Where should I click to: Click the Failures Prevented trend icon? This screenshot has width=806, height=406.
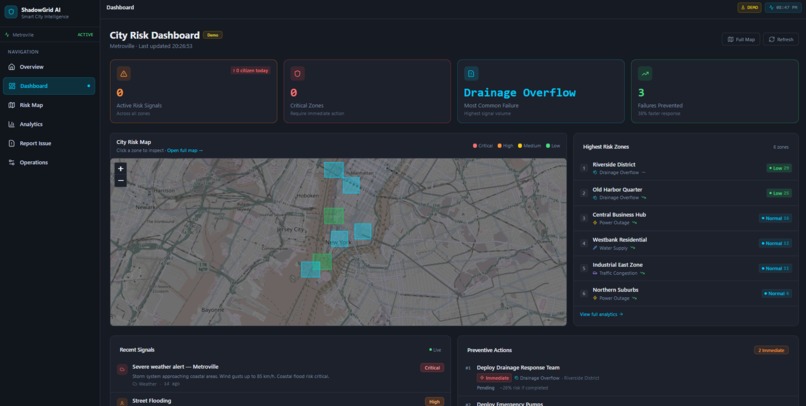pos(645,73)
